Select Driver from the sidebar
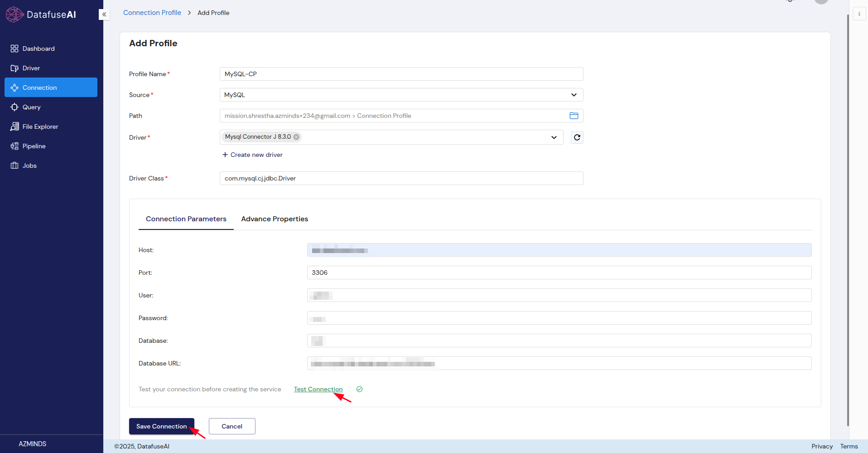This screenshot has width=868, height=453. (x=30, y=68)
